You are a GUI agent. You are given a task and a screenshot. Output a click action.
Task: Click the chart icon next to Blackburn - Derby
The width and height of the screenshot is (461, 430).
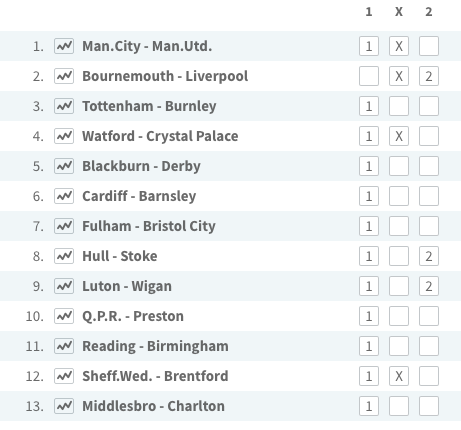point(64,166)
